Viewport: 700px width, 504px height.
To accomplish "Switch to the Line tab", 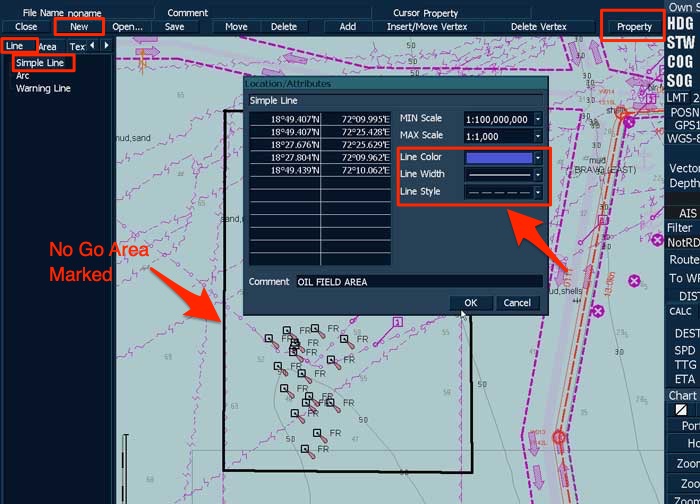I will coord(15,46).
